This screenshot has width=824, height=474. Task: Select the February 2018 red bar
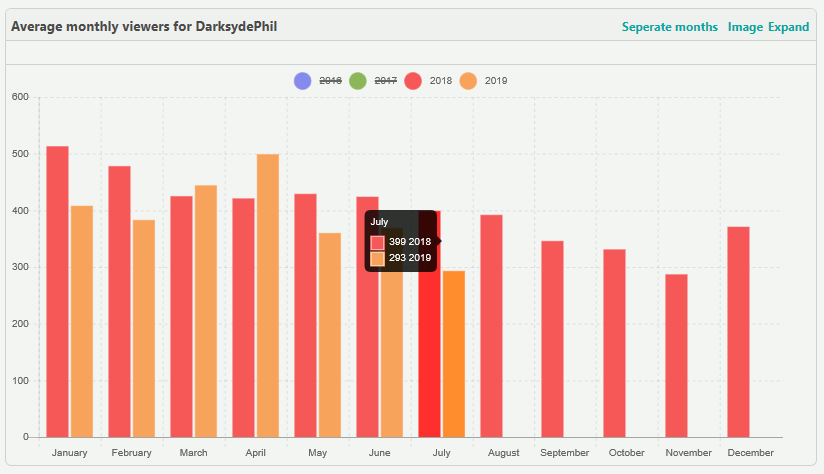(120, 302)
